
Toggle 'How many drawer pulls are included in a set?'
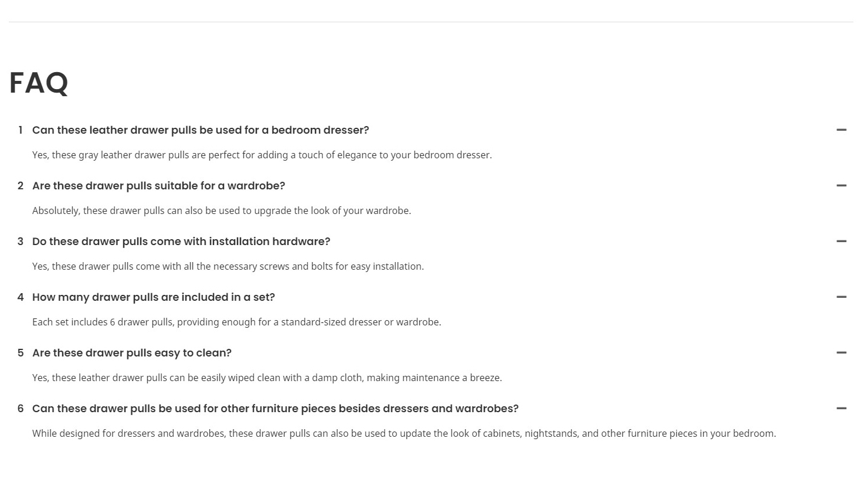click(154, 297)
